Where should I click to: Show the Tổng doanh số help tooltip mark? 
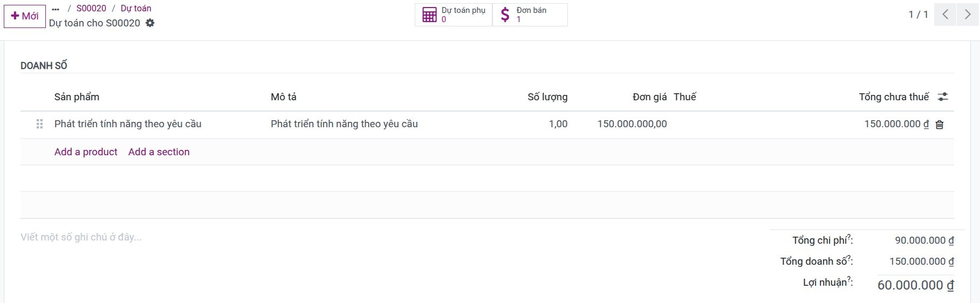click(849, 258)
